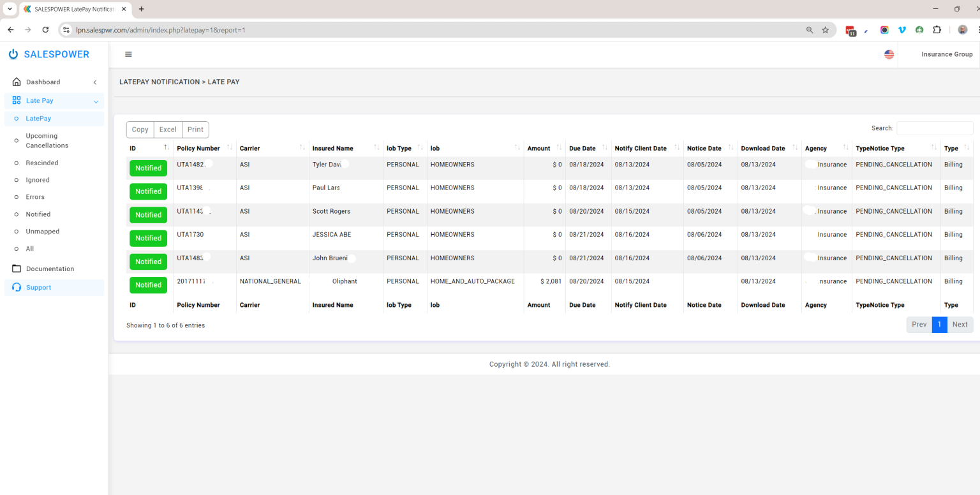The height and width of the screenshot is (495, 980).
Task: Sort table by the ID column arrows
Action: pos(167,147)
